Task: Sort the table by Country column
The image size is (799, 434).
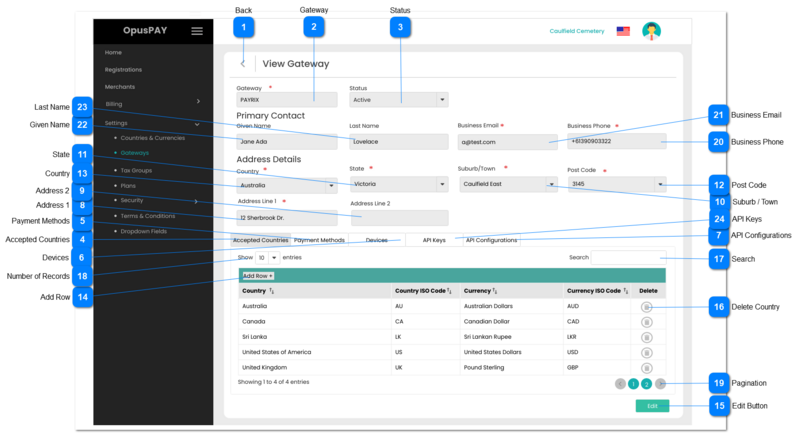Action: pyautogui.click(x=273, y=291)
